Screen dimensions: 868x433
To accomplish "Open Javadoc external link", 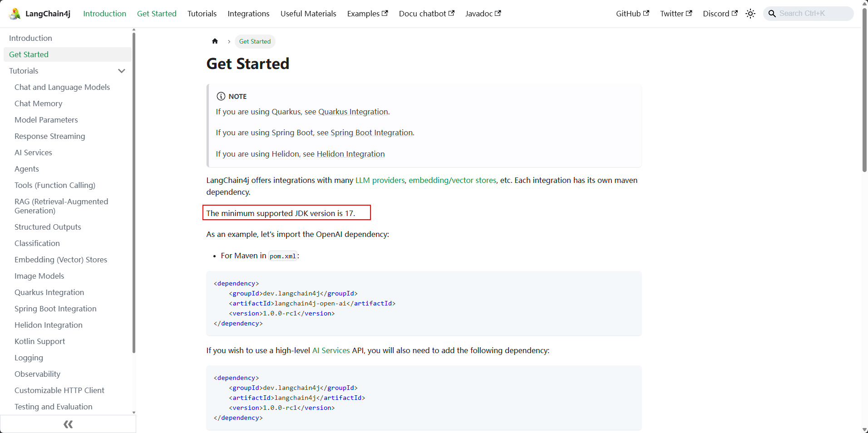I will [483, 14].
